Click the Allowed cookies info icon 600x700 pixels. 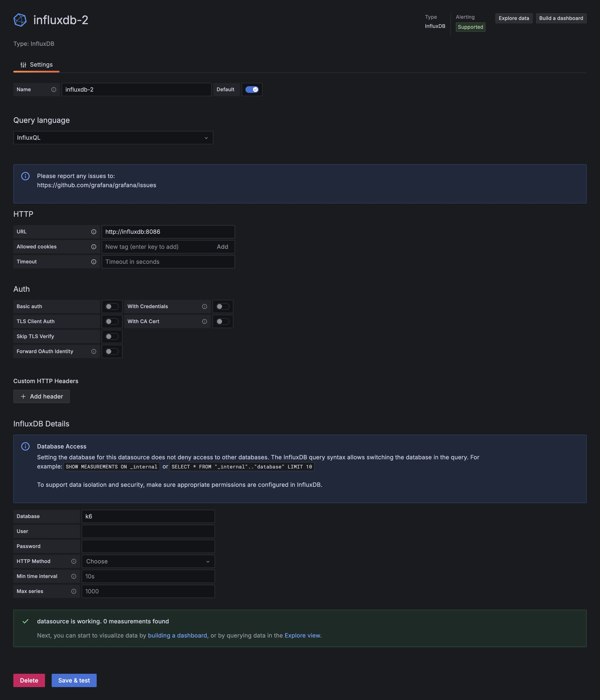coord(94,247)
